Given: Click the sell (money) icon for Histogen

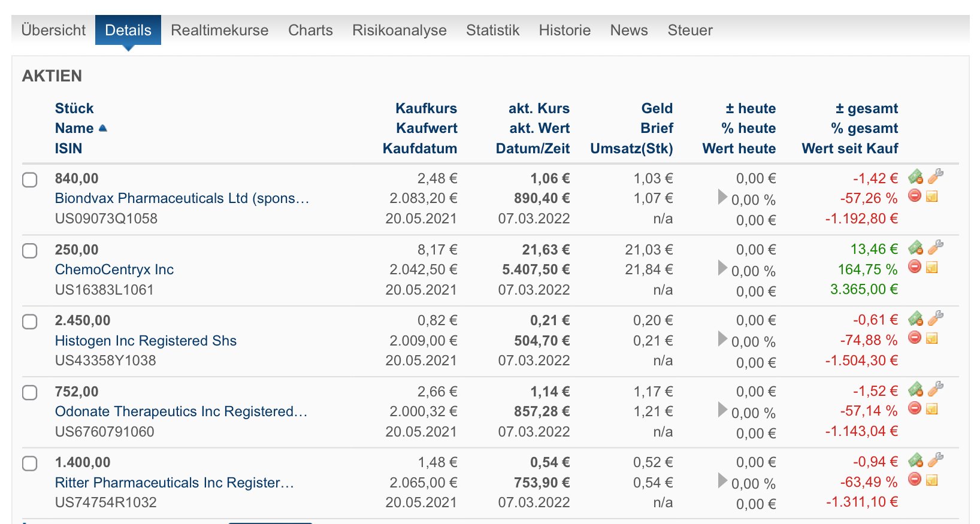Looking at the screenshot, I should click(915, 319).
